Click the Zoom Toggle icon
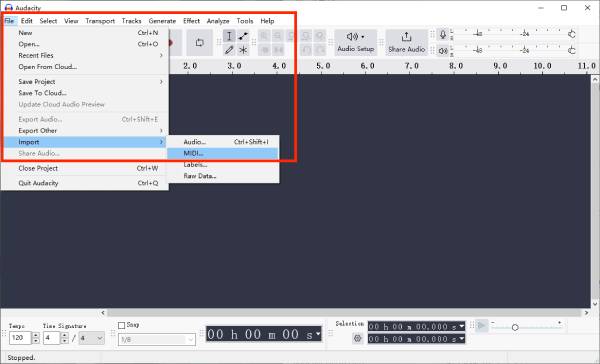 pyautogui.click(x=320, y=36)
